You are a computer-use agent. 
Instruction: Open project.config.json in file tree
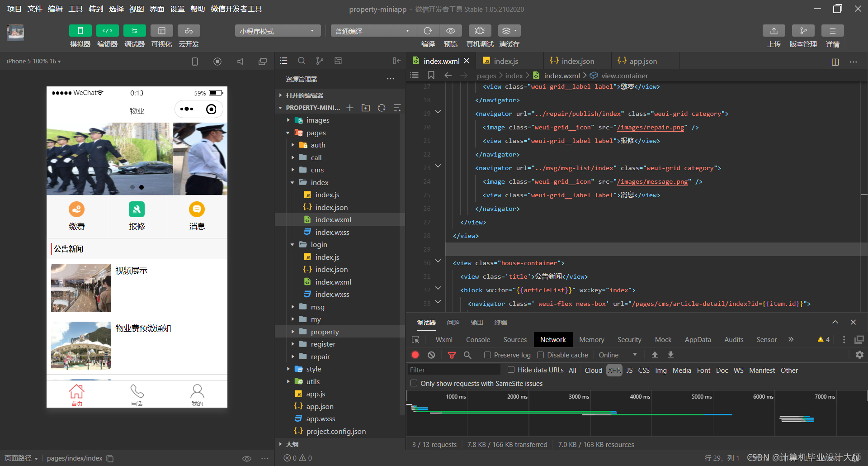[336, 431]
